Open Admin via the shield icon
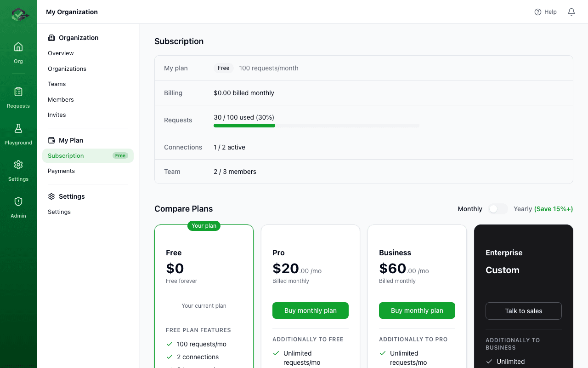The height and width of the screenshot is (368, 588). coord(18,201)
